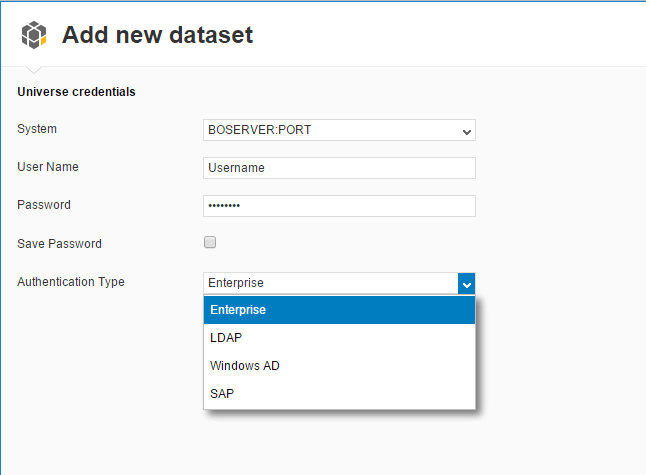
Task: Click the Password label text
Action: click(x=44, y=205)
